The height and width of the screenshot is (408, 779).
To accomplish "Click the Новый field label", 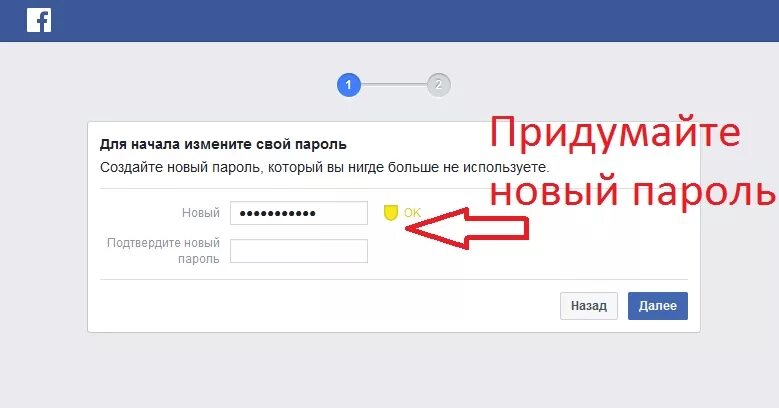I will coord(201,213).
